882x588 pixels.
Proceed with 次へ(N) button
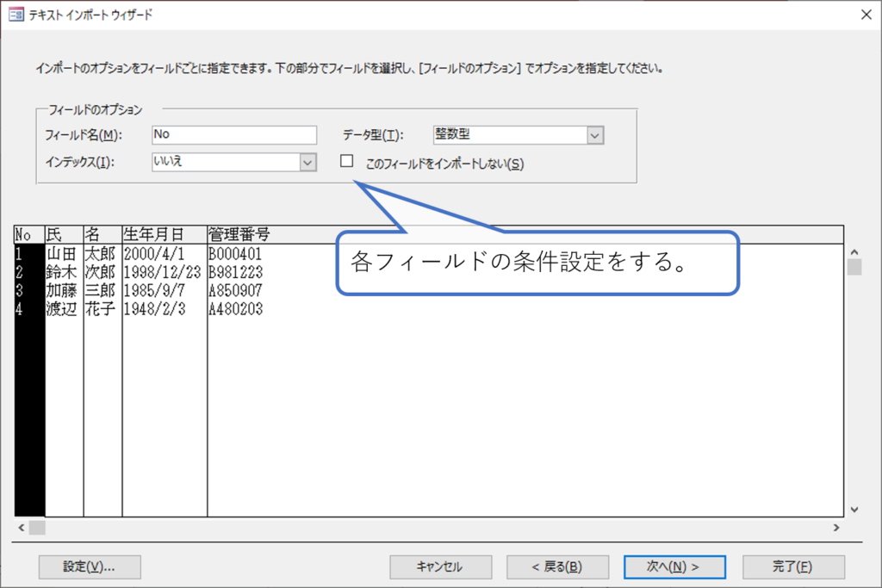click(x=674, y=566)
